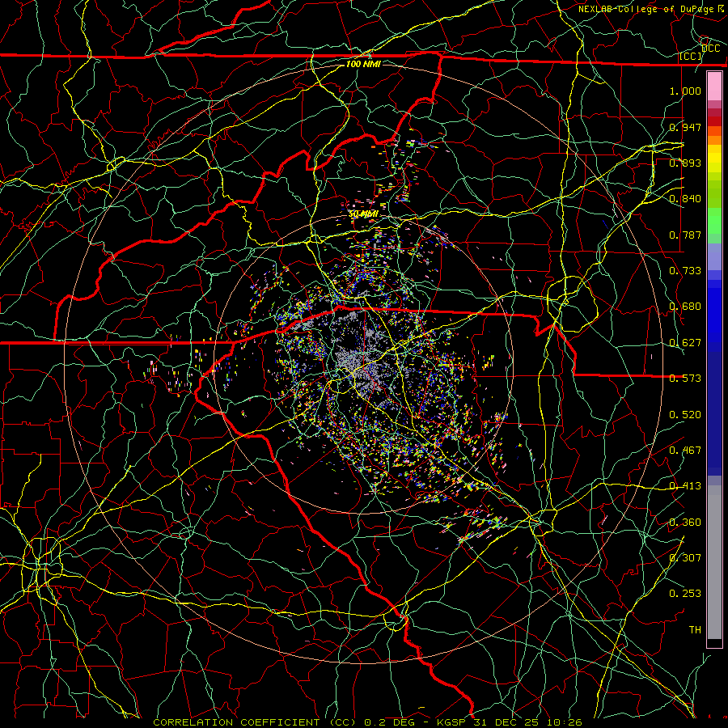Click the DCC label above the color scale
This screenshot has height=728, width=728.
[711, 49]
